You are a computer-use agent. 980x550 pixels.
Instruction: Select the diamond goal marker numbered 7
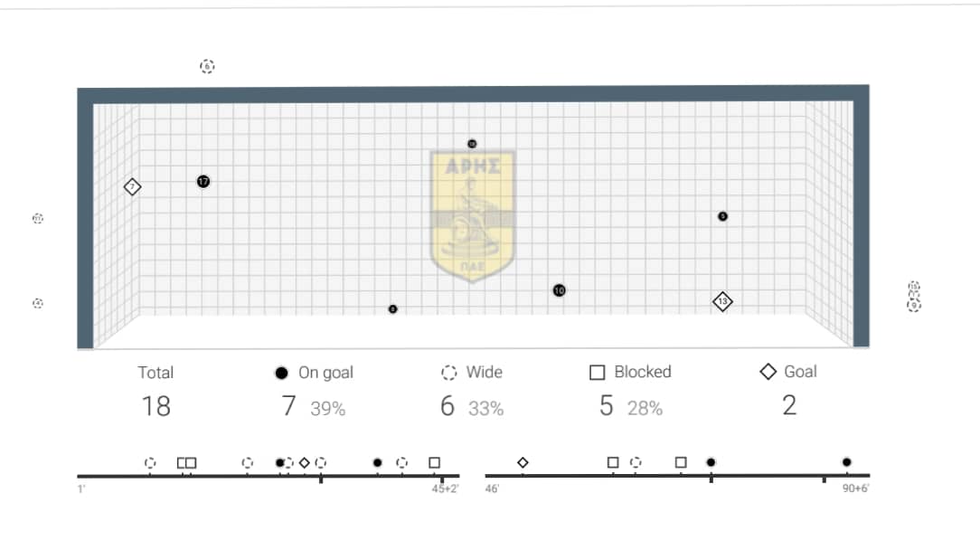(x=133, y=187)
